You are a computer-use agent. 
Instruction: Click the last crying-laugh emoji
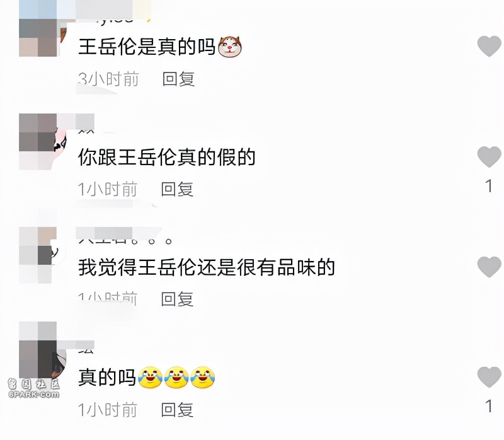tap(202, 378)
